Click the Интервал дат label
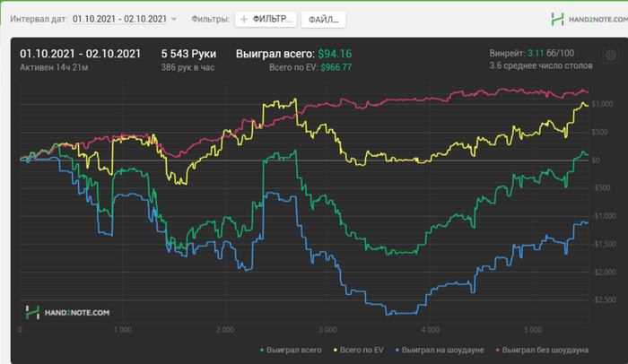This screenshot has width=628, height=364. point(39,19)
